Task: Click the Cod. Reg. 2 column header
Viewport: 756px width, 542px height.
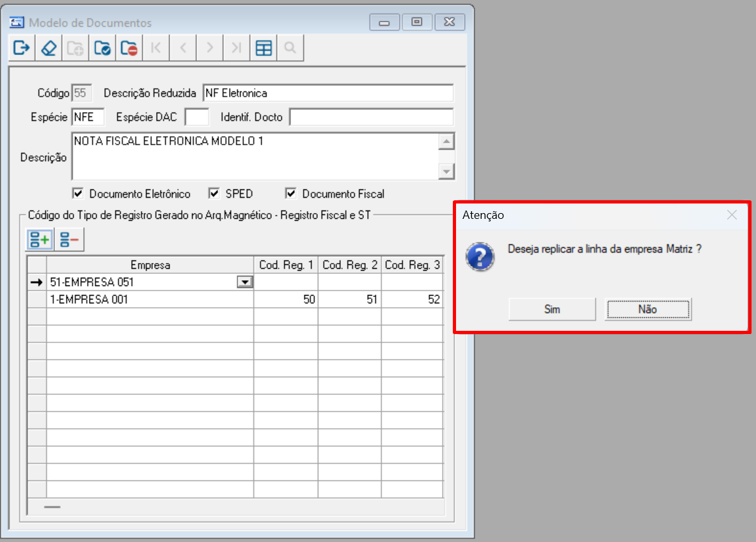Action: (350, 265)
